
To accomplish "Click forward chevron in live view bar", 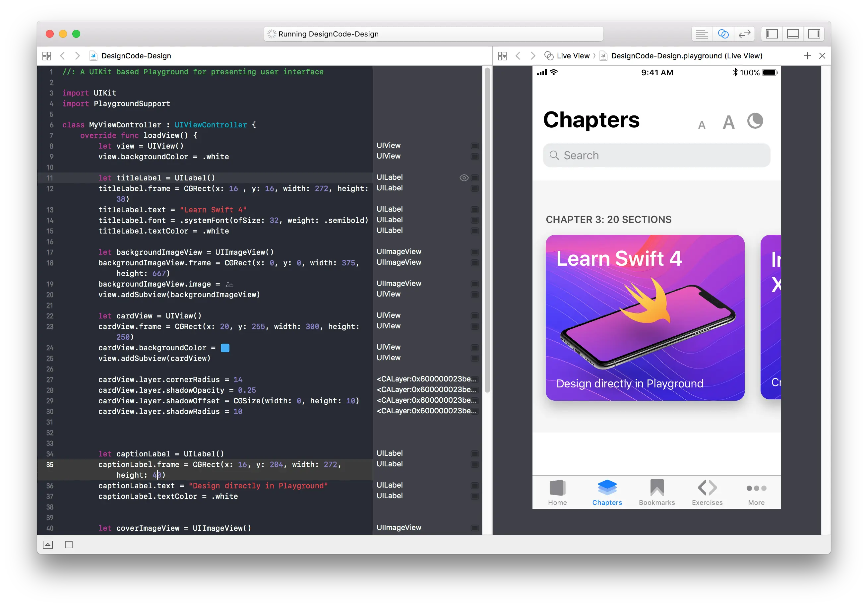I will (533, 56).
